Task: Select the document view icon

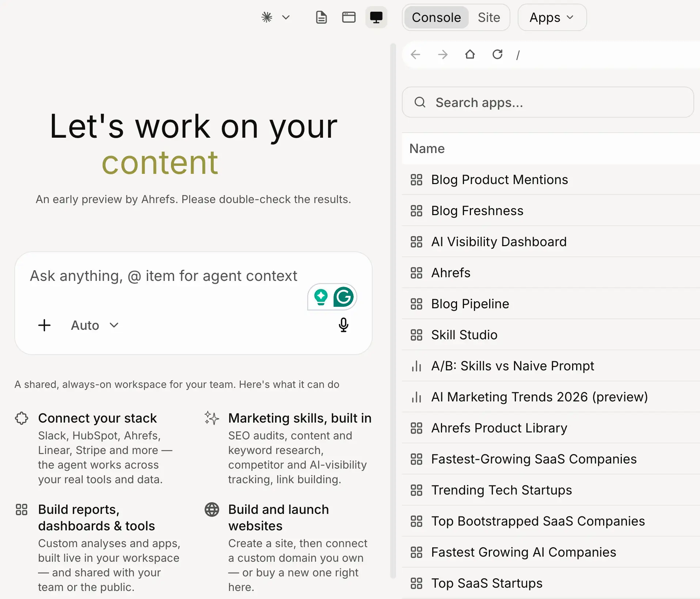Action: (321, 17)
